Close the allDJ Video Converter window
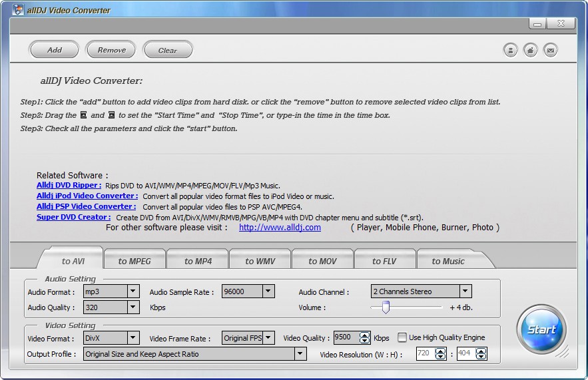 561,23
